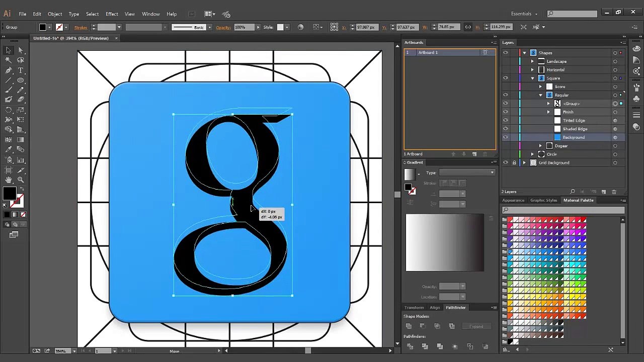Collapse the Shapes layer

coord(524,53)
